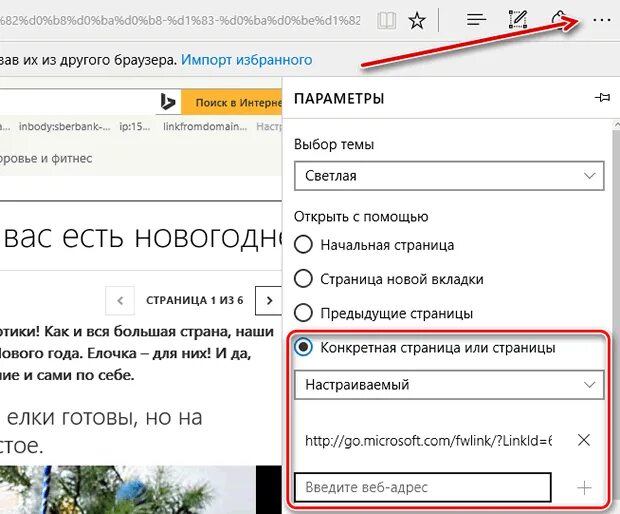
Task: Click the ПАРАМЕТРЫ pane heading
Action: (339, 98)
